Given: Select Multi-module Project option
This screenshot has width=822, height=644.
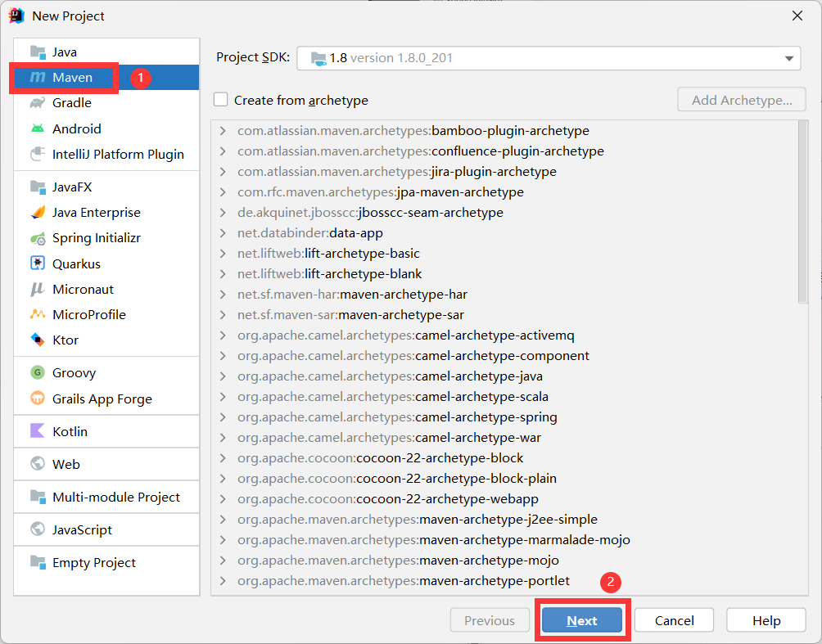Looking at the screenshot, I should coord(106,497).
